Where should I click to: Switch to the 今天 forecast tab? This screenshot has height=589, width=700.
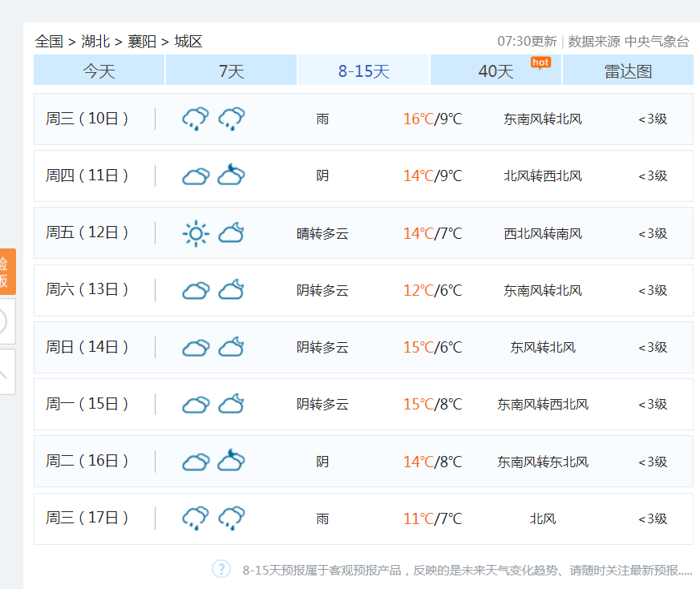pos(99,71)
